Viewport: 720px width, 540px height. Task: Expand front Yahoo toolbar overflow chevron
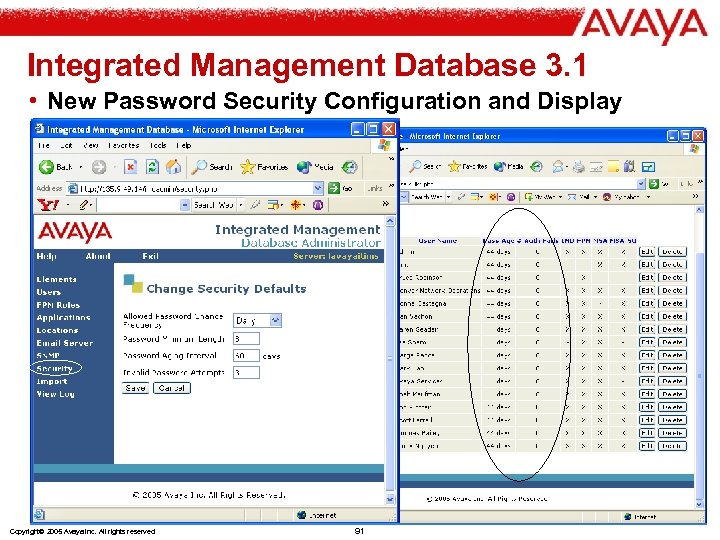[x=386, y=203]
